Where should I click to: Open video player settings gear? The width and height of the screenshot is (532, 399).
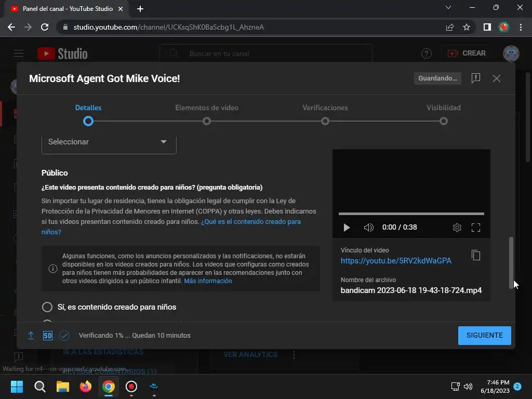coord(457,228)
